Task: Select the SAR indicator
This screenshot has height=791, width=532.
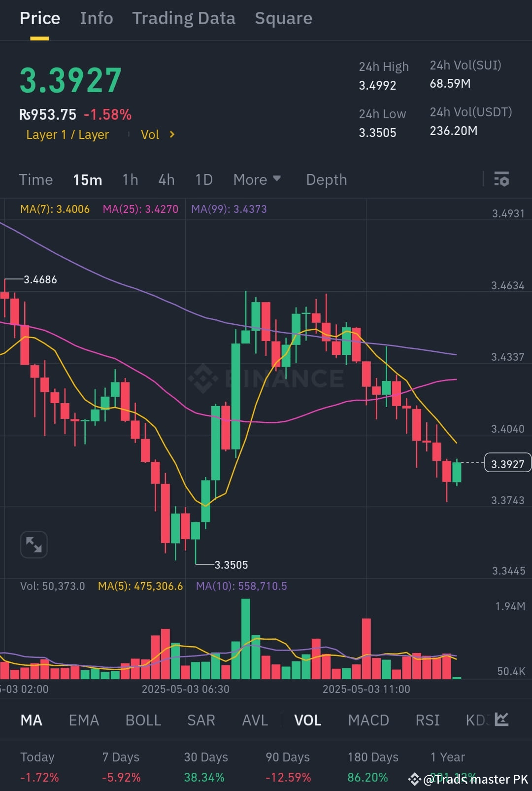Action: (x=201, y=720)
